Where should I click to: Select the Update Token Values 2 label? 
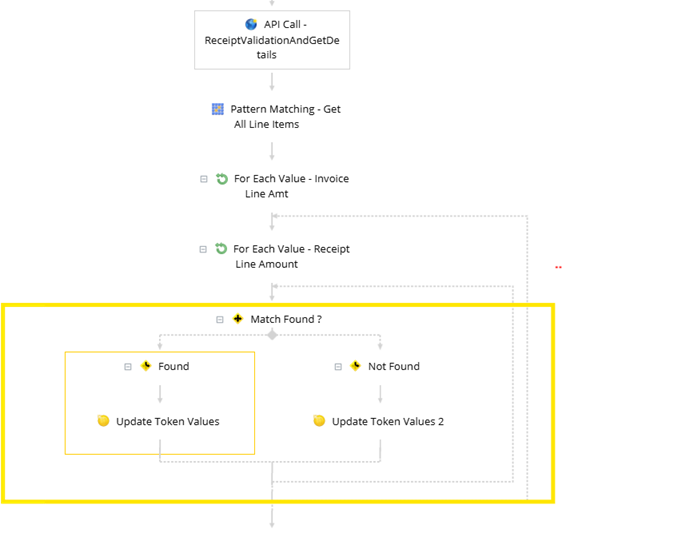(388, 421)
